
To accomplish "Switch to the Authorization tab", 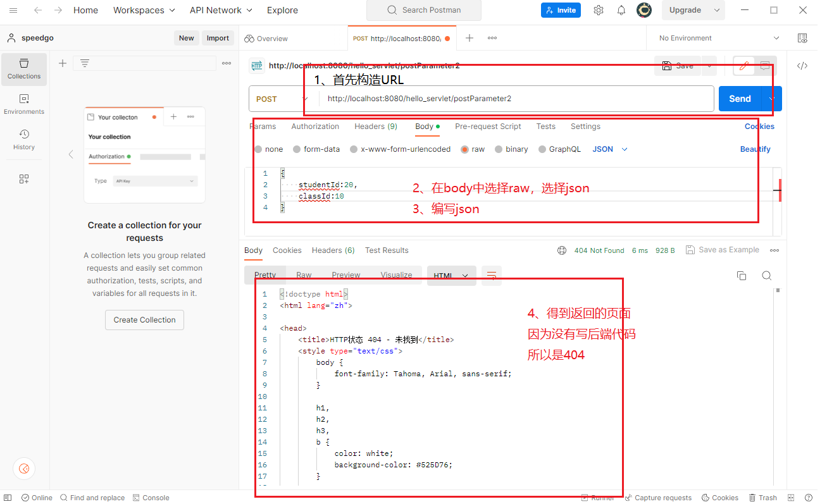I will point(315,126).
